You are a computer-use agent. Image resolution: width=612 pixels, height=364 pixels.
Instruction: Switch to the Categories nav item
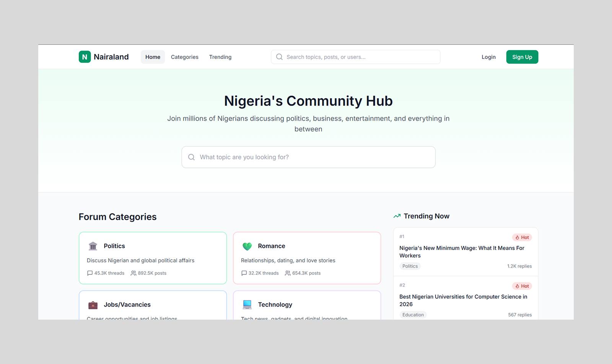click(x=185, y=57)
